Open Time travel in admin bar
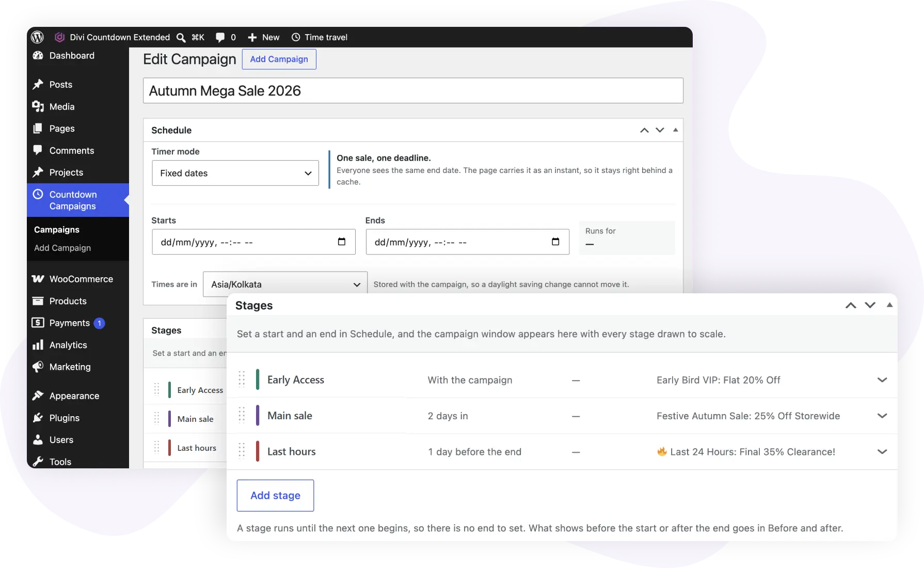This screenshot has height=568, width=924. [320, 37]
